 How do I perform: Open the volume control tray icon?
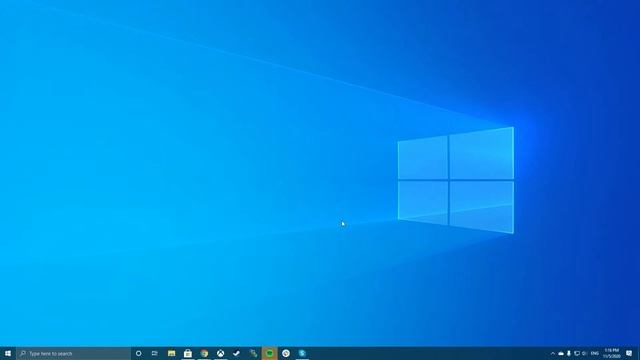[584, 353]
